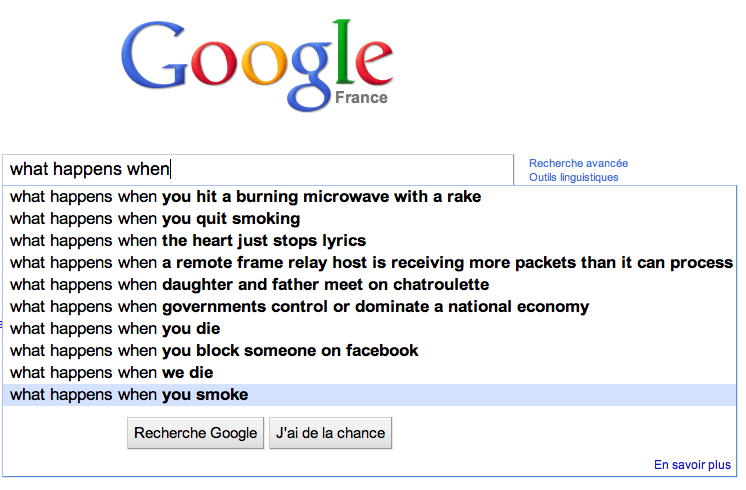The width and height of the screenshot is (746, 490).
Task: Select the 'we die' suggestion
Action: pyautogui.click(x=370, y=372)
